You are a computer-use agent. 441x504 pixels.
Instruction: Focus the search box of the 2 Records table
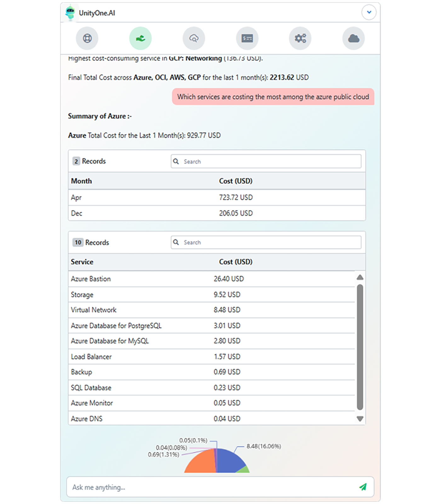point(266,161)
